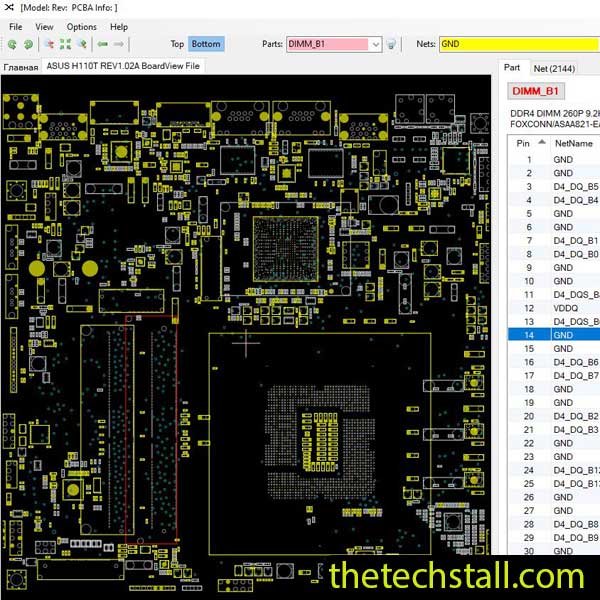Sort by the NetName column header

[x=574, y=143]
